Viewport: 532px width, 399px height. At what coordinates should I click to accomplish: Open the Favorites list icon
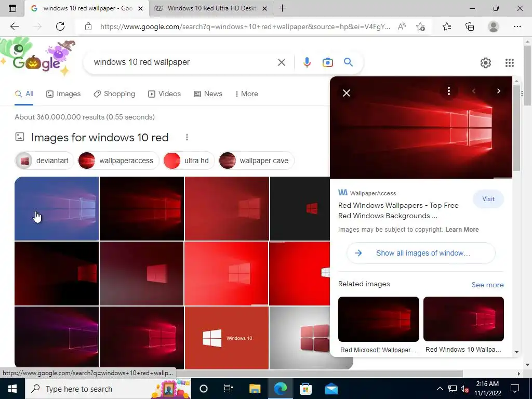coord(447,26)
